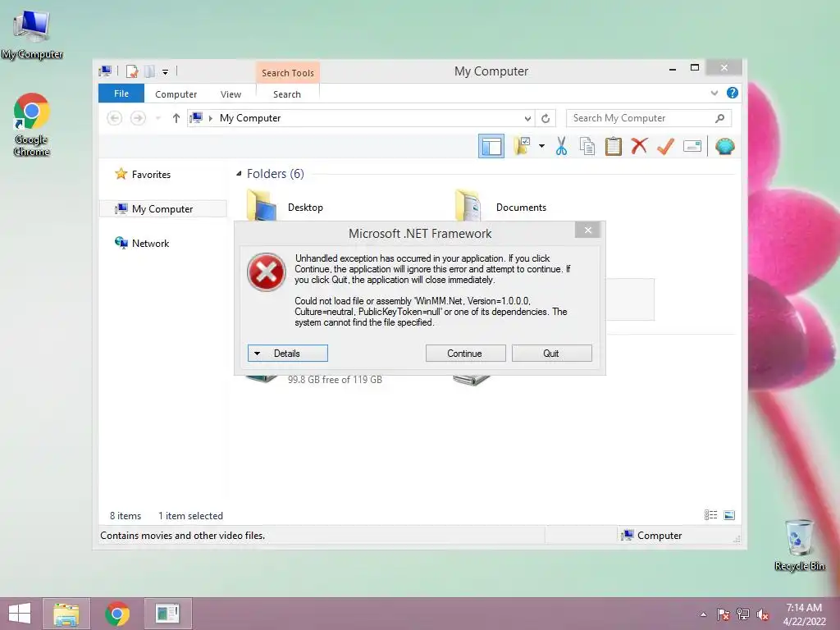The width and height of the screenshot is (840, 630).
Task: Click the Properties icon in title bar
Action: 132,71
